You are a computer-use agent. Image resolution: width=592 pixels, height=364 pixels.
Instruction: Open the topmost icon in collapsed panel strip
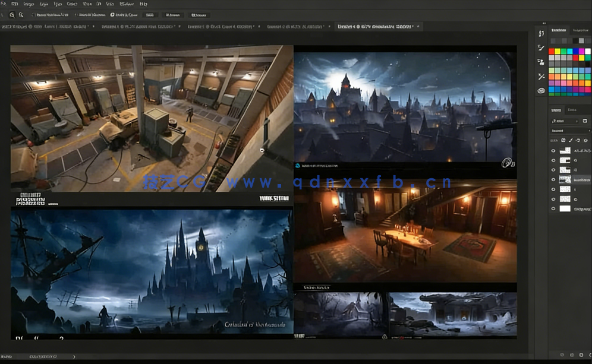pyautogui.click(x=541, y=33)
